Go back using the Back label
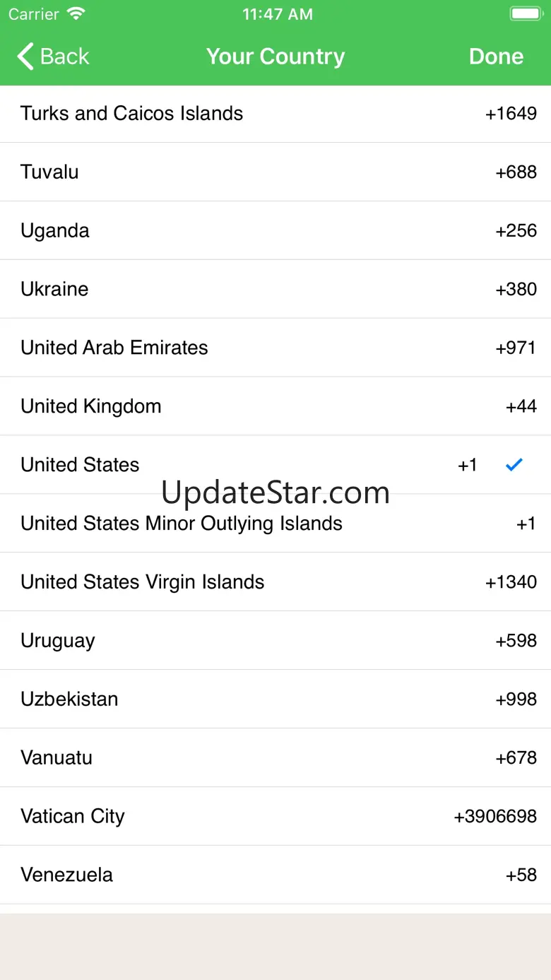The image size is (551, 980). pyautogui.click(x=65, y=57)
